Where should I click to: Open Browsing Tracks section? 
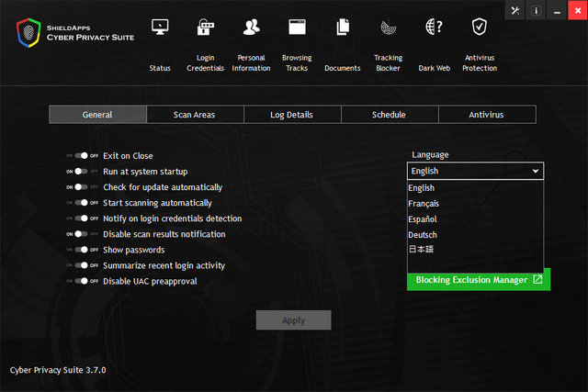pyautogui.click(x=296, y=28)
